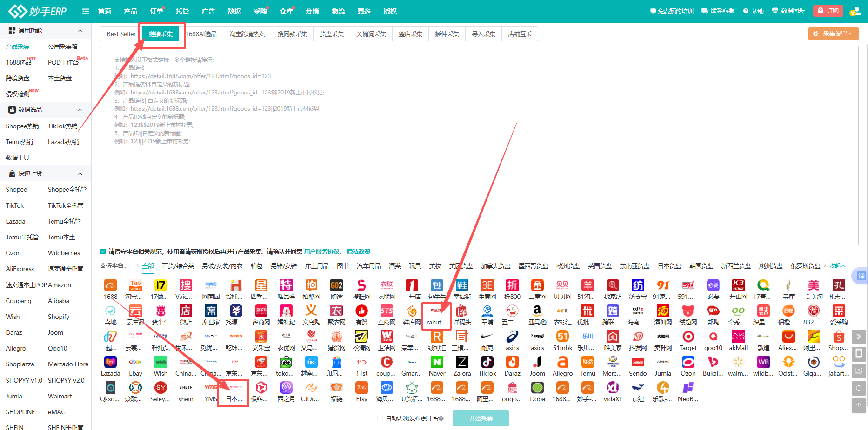
Task: Click the Ebay platform icon
Action: [x=135, y=362]
